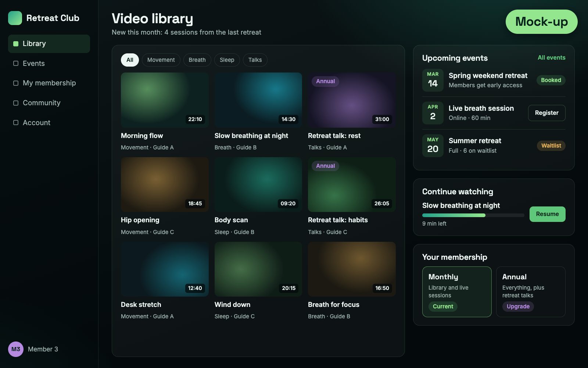Screen dimensions: 588x368
Task: Click the Booked badge for Spring retreat
Action: point(551,80)
